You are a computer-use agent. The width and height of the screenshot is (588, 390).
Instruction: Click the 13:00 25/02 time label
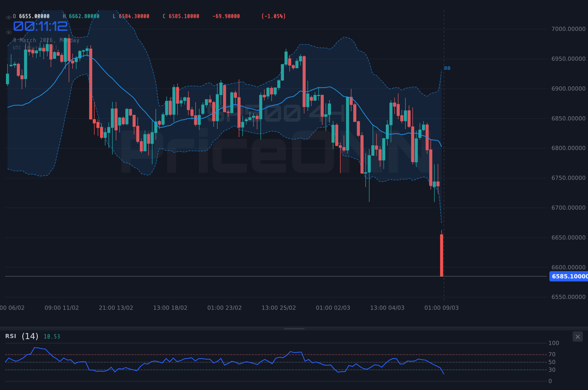pyautogui.click(x=279, y=308)
